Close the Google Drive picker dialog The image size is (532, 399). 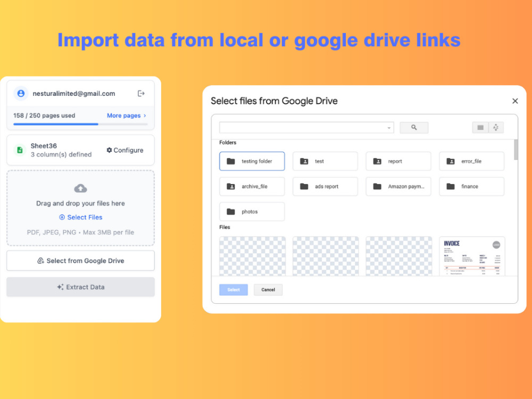tap(515, 101)
